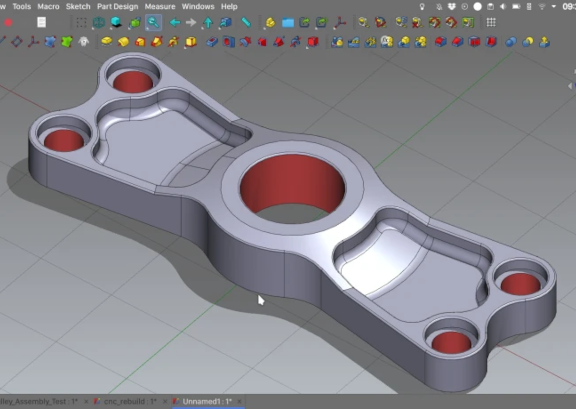Viewport: 576px width, 409px height.
Task: Click the green cube link view icon
Action: pos(135,23)
